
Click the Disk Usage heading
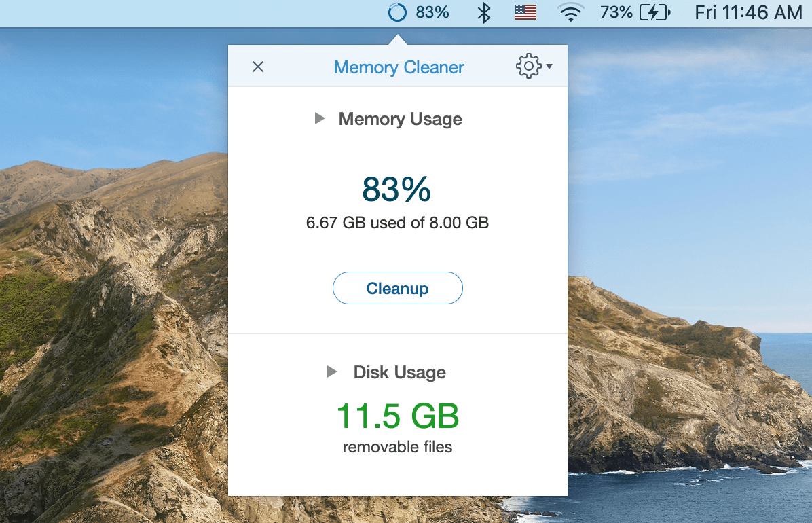(x=400, y=372)
